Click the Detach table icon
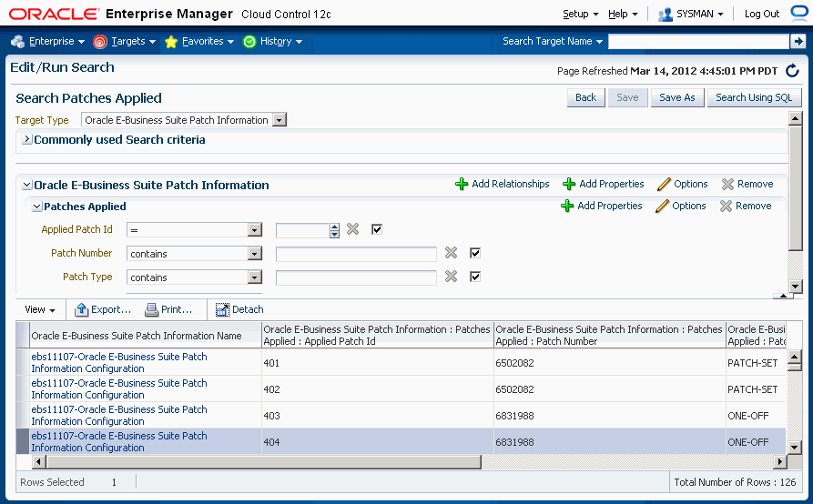This screenshot has width=813, height=504. (222, 309)
